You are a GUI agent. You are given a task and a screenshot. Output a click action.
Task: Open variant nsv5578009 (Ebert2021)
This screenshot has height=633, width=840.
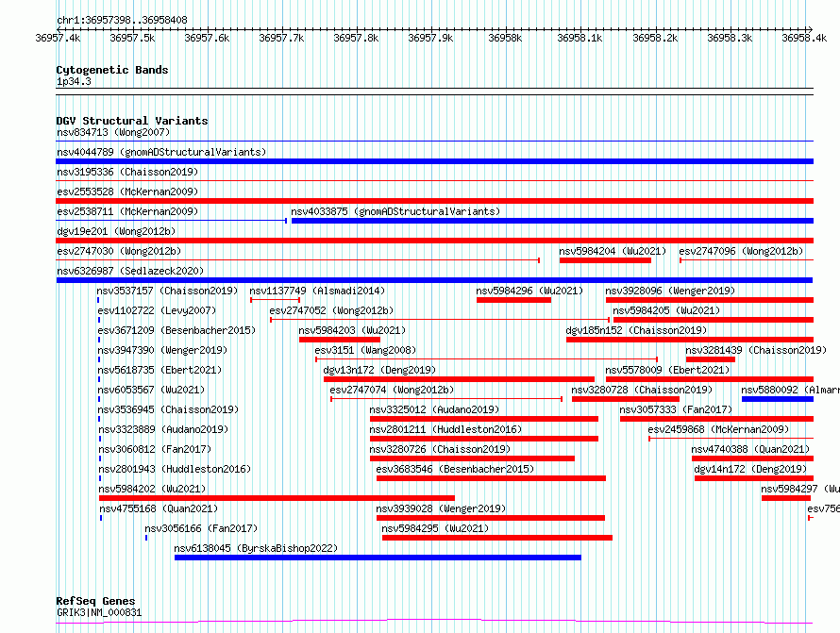click(667, 370)
